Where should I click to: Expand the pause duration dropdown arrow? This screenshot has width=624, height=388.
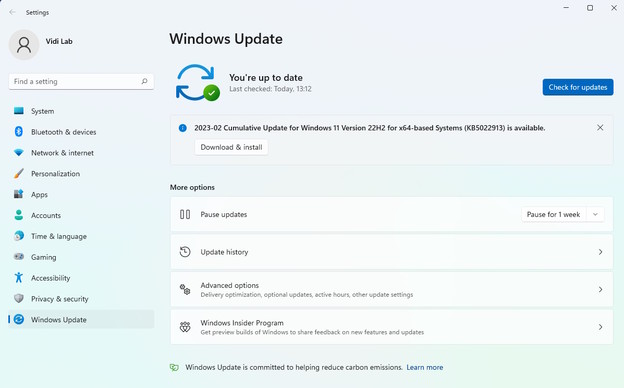[595, 214]
